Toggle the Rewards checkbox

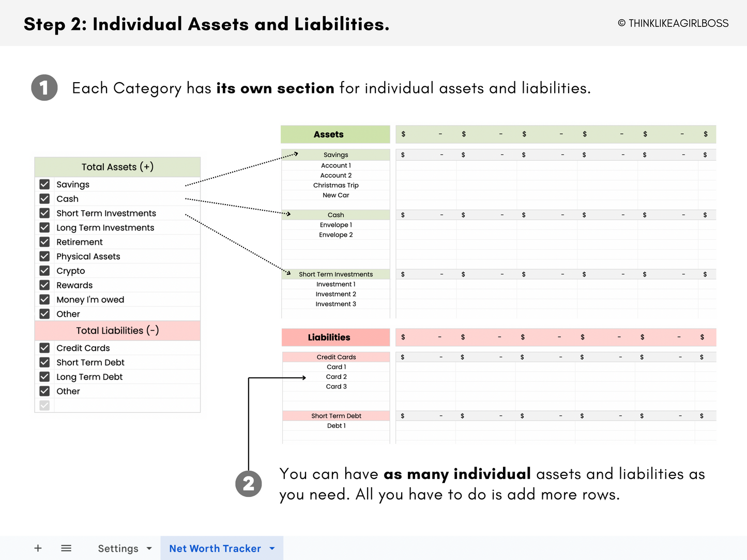[44, 285]
